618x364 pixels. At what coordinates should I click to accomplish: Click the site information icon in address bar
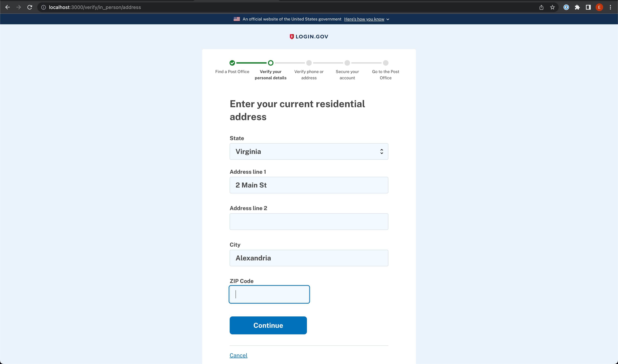[x=43, y=7]
